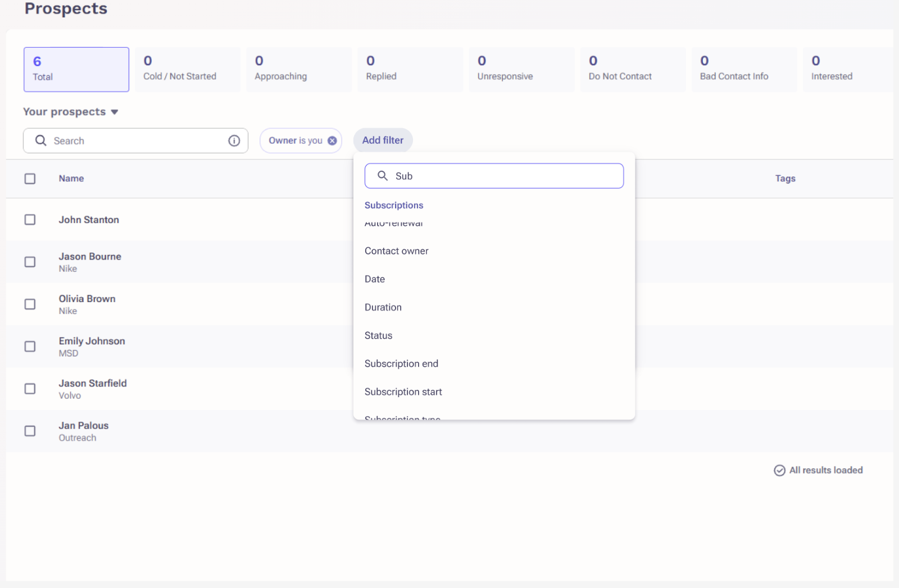Screen dimensions: 899x588
Task: Click the All results loaded checkmark icon
Action: coord(779,471)
